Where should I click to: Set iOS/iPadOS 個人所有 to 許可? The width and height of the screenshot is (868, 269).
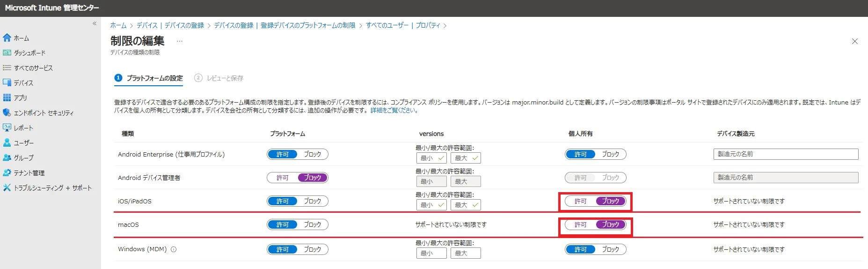point(581,201)
